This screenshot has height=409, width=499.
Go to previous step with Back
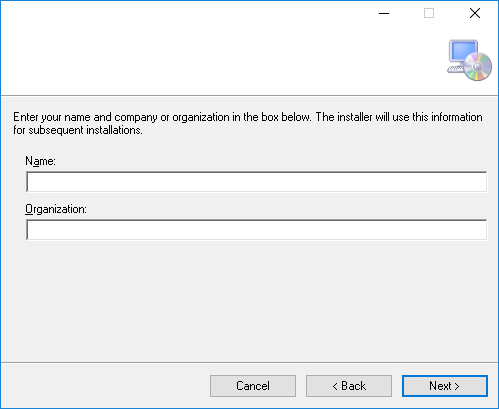[x=349, y=386]
